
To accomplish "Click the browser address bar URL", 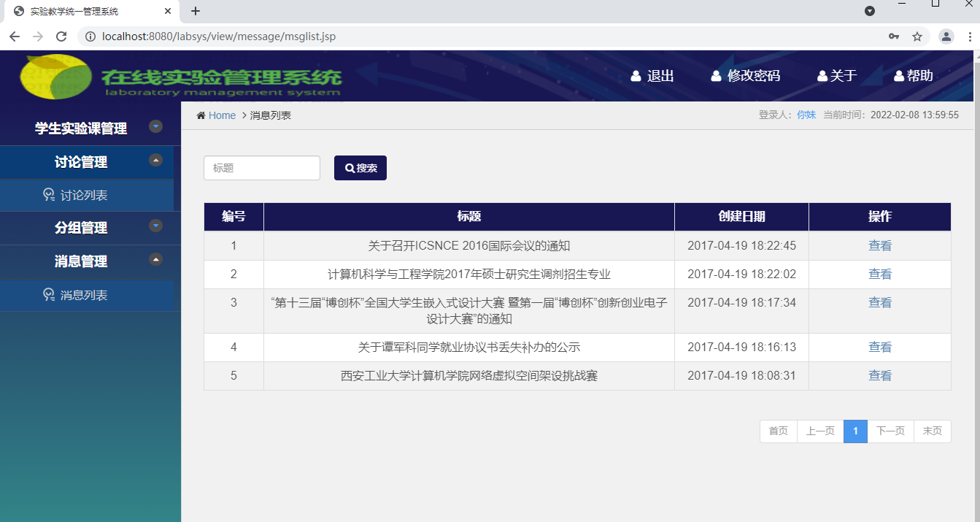I will click(219, 37).
